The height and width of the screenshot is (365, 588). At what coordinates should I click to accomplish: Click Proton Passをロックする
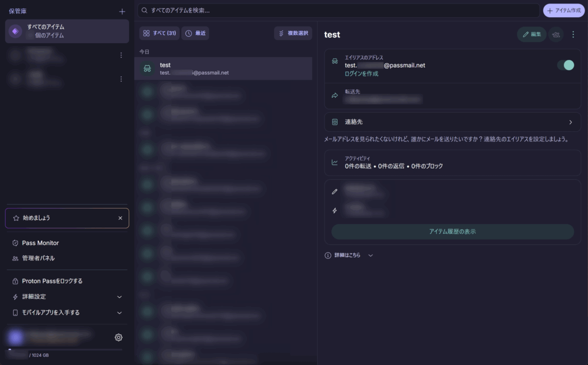(x=52, y=281)
